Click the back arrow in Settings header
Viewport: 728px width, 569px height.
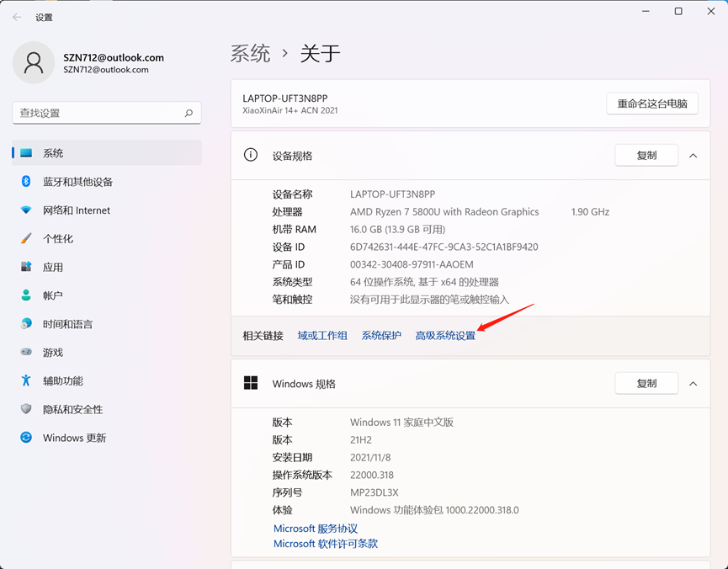click(x=17, y=17)
